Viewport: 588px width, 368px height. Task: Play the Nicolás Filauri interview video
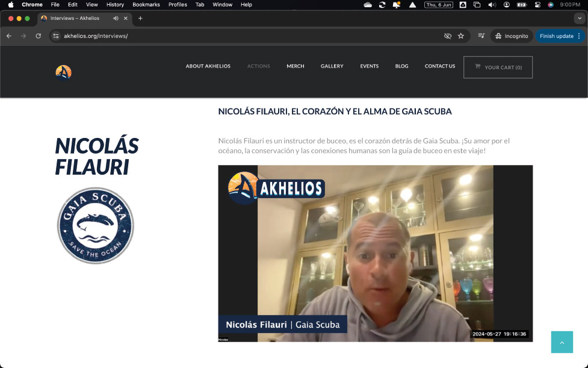376,254
